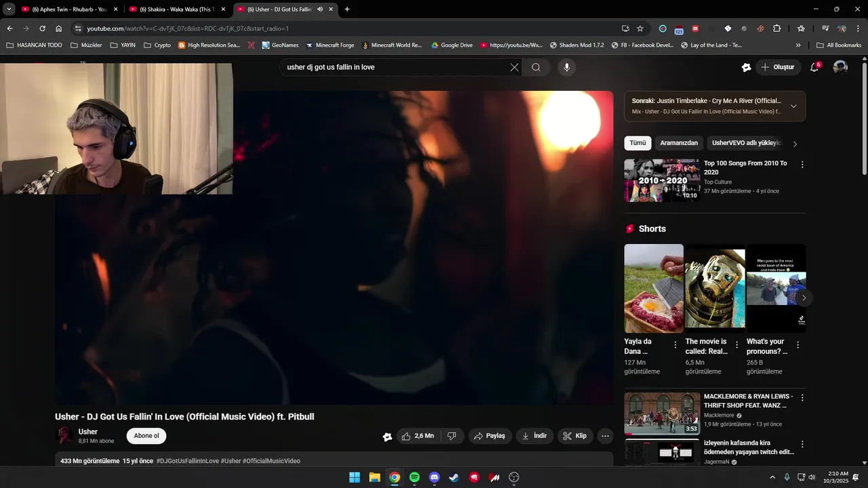Download the video with İndir

[x=534, y=436]
